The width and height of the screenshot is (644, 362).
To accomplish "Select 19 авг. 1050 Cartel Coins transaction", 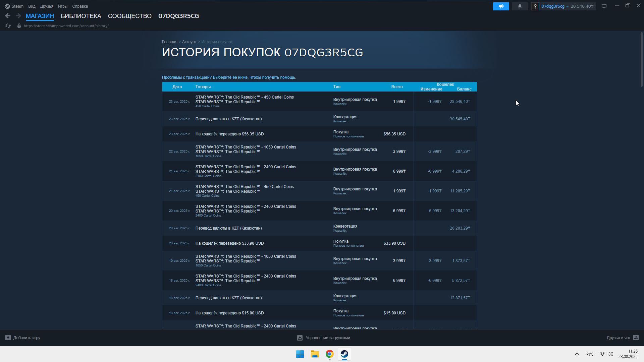I will coord(319,261).
